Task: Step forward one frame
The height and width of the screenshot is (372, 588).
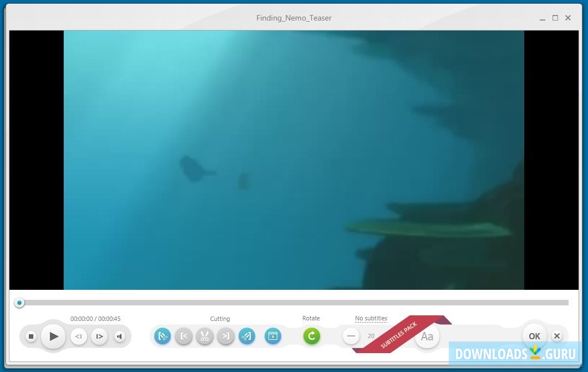Action: 99,336
